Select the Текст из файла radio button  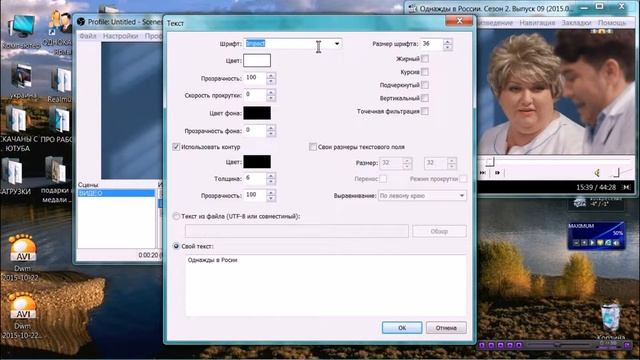(x=176, y=216)
